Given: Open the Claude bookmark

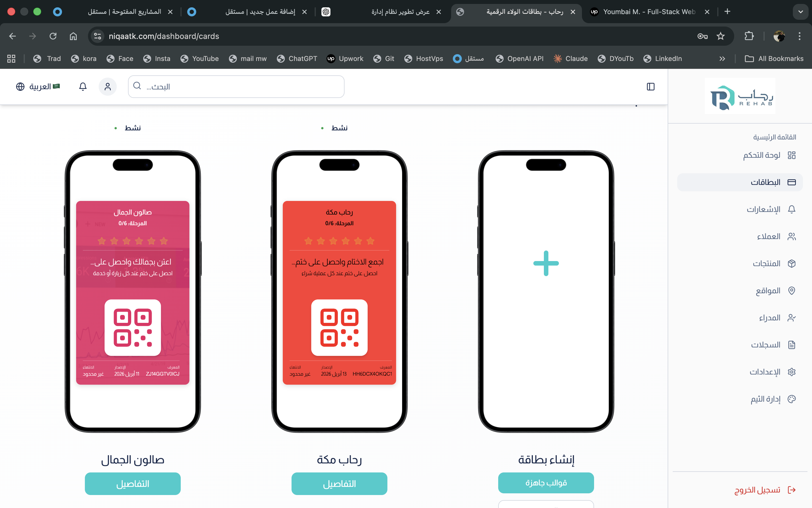Looking at the screenshot, I should [570, 59].
